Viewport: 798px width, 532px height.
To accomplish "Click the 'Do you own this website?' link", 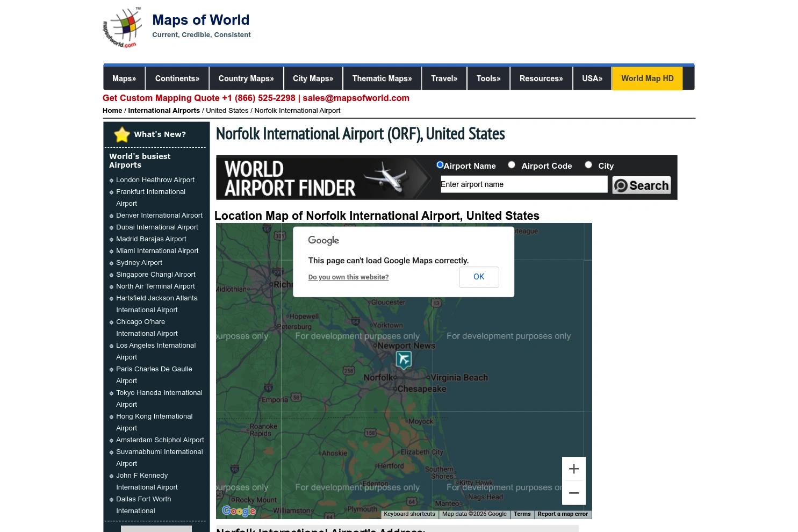I will pos(348,277).
